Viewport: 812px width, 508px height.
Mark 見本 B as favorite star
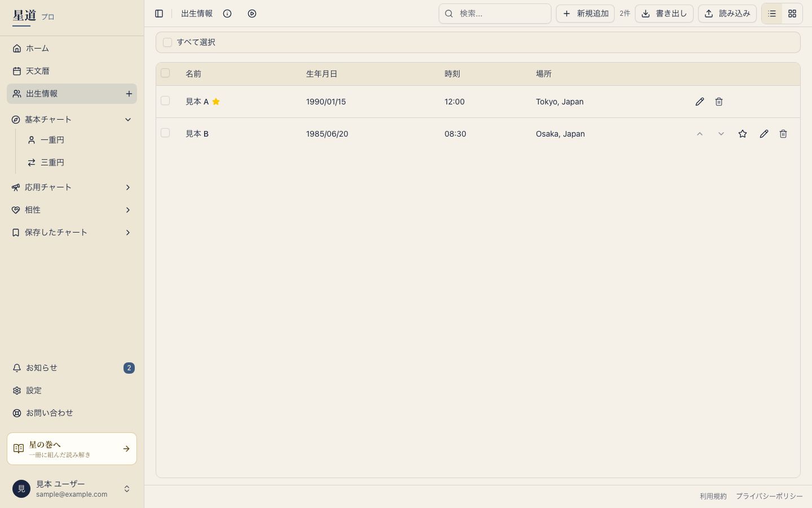click(743, 134)
